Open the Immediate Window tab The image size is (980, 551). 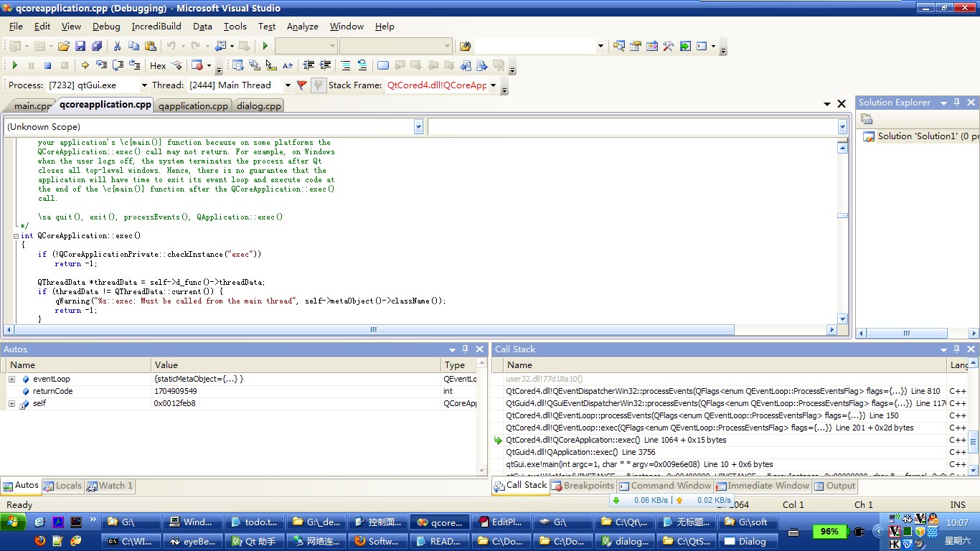763,486
